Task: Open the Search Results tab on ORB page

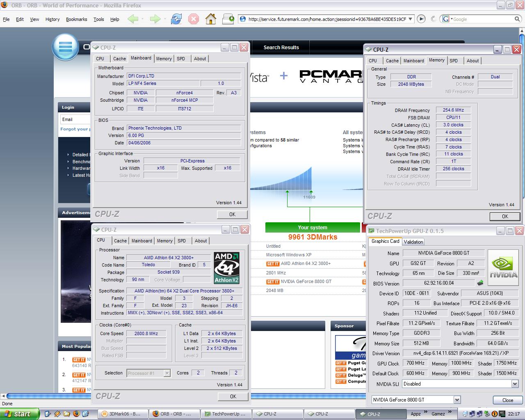Action: pyautogui.click(x=281, y=48)
